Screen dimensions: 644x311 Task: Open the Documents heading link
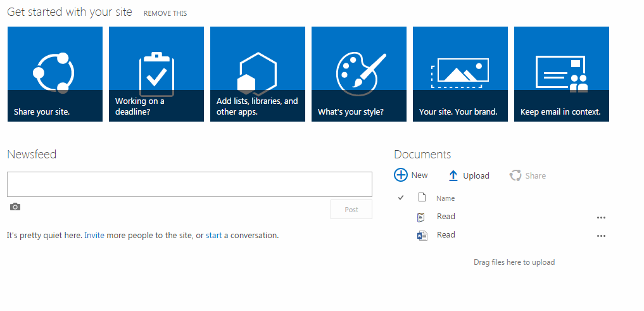click(422, 155)
